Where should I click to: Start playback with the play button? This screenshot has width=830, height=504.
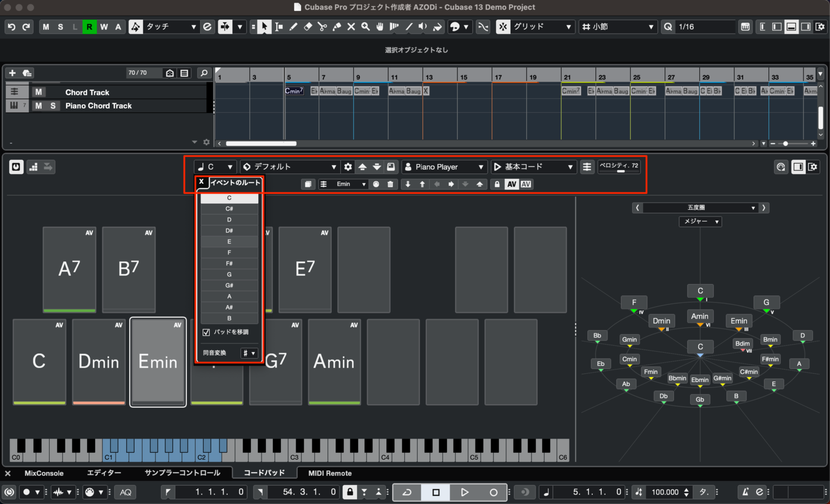(x=465, y=492)
